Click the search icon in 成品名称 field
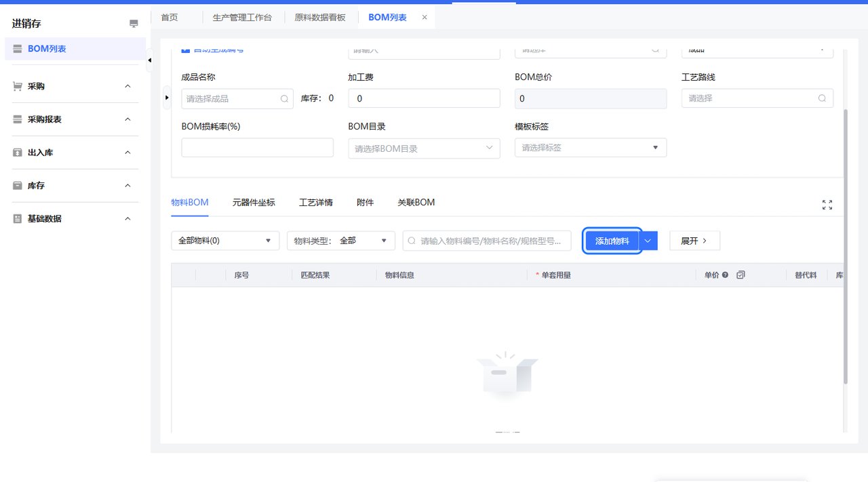 click(x=285, y=98)
